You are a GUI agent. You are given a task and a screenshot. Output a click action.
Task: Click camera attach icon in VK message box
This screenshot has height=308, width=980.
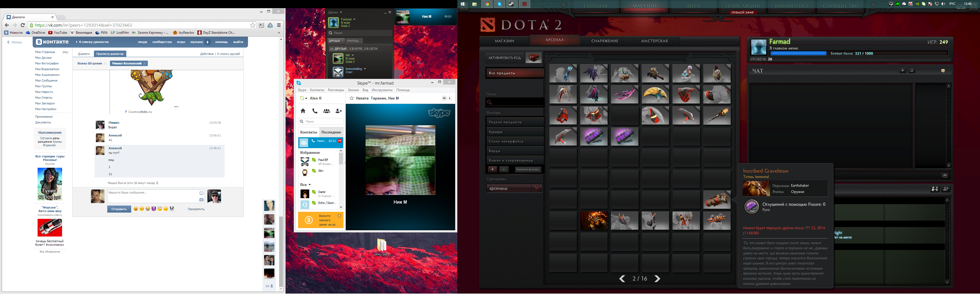tap(201, 200)
